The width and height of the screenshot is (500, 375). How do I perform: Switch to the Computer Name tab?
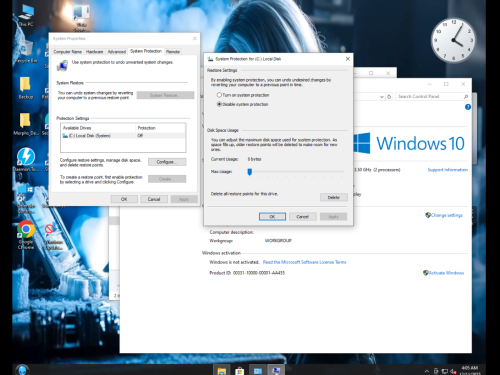pos(68,52)
